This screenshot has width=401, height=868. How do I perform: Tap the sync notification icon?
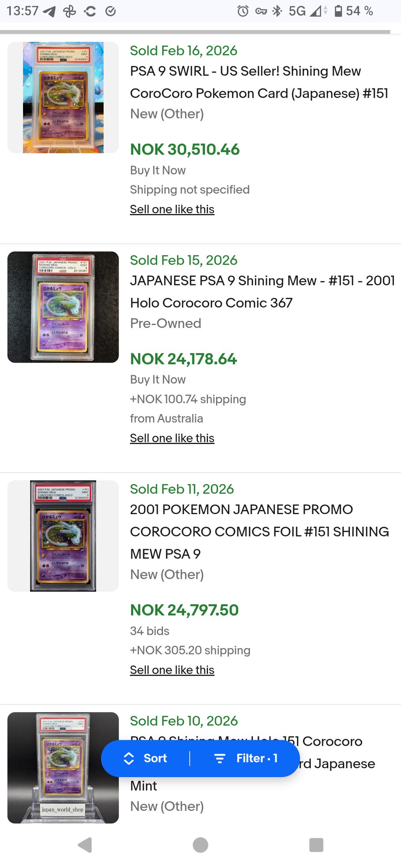pyautogui.click(x=90, y=11)
